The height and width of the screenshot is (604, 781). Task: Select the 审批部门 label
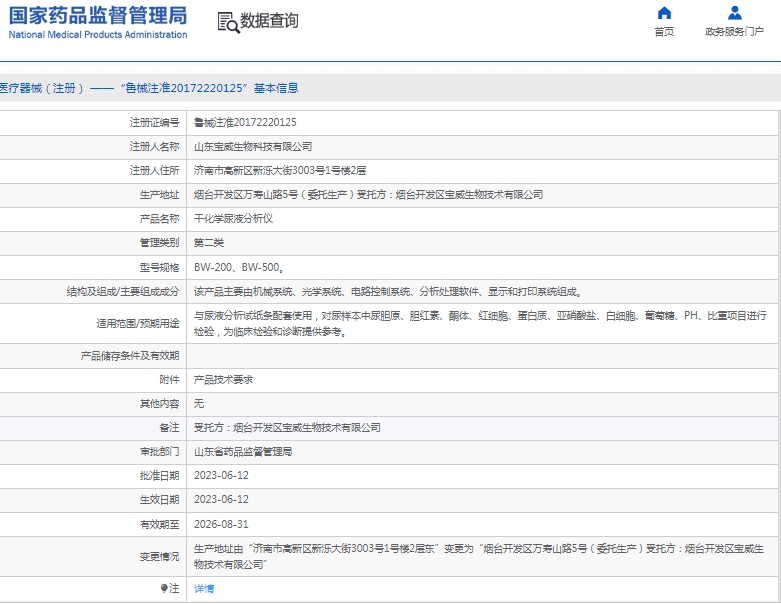pyautogui.click(x=159, y=452)
